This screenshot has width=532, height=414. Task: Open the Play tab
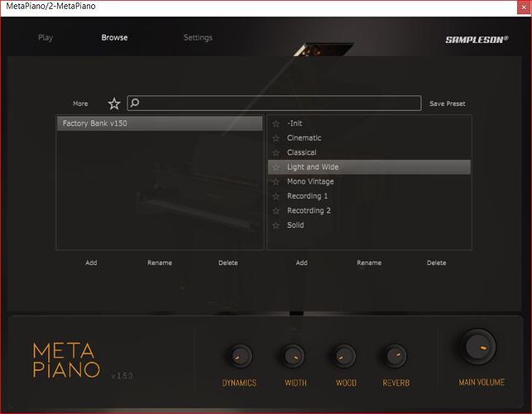46,38
